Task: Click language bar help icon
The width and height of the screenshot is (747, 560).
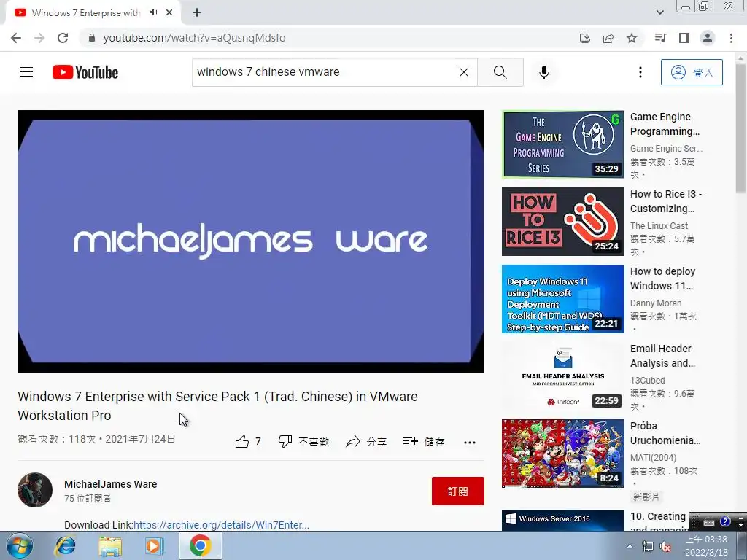Action: 725,521
